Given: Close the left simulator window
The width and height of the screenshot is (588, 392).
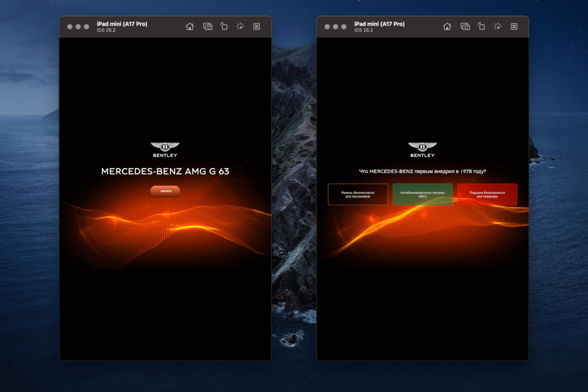Looking at the screenshot, I should pos(70,27).
